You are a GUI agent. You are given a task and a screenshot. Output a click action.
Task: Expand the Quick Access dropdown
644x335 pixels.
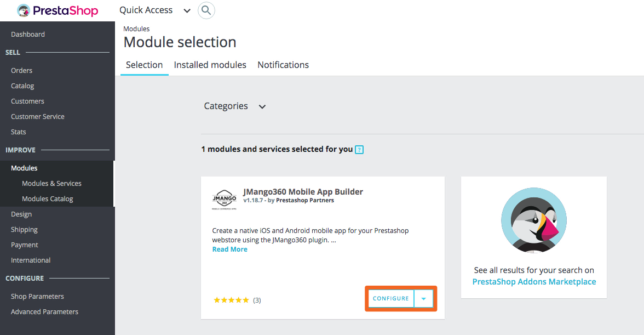pos(155,10)
